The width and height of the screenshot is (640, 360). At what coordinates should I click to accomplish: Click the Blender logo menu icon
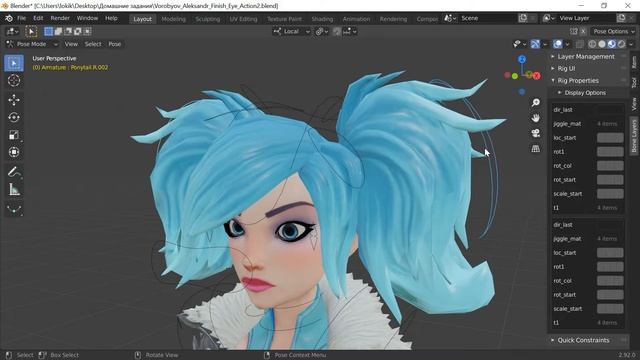(x=9, y=18)
